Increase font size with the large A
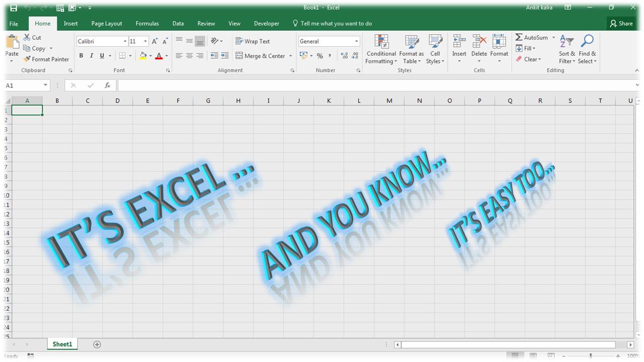644x362 pixels. [x=155, y=41]
